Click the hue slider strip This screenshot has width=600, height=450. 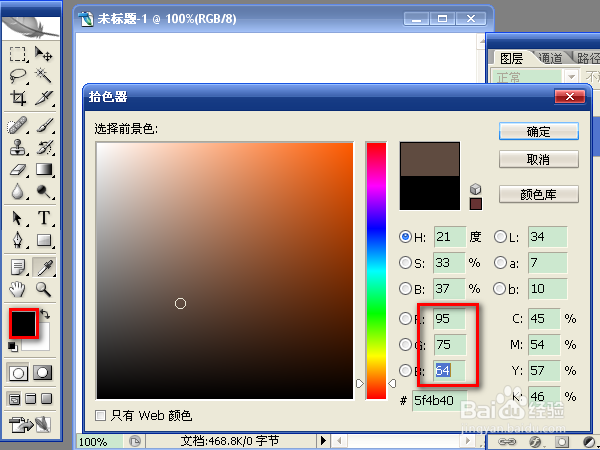click(x=376, y=271)
